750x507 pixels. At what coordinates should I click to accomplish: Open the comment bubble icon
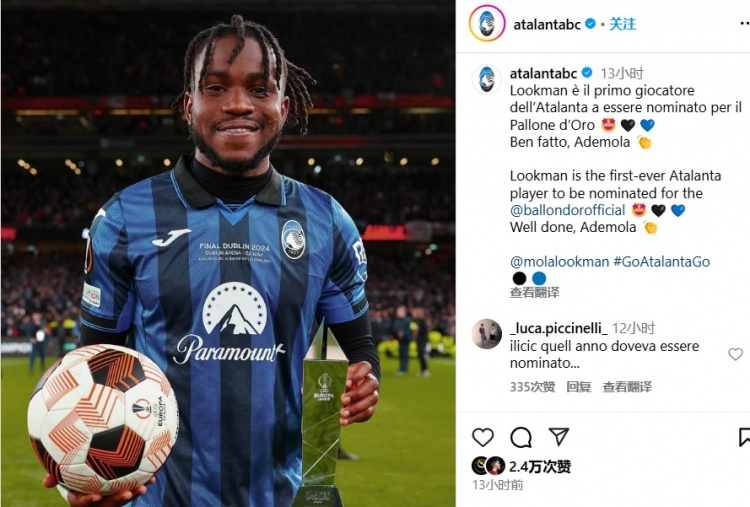pyautogui.click(x=521, y=437)
